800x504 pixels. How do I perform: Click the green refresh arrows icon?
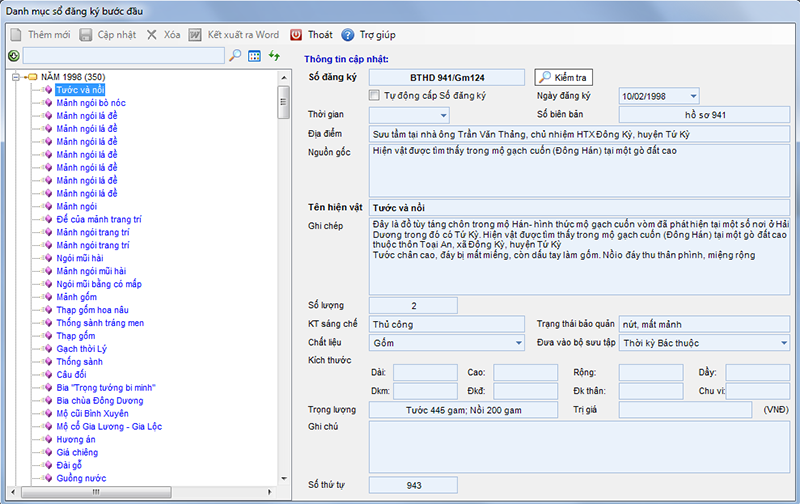tap(274, 56)
